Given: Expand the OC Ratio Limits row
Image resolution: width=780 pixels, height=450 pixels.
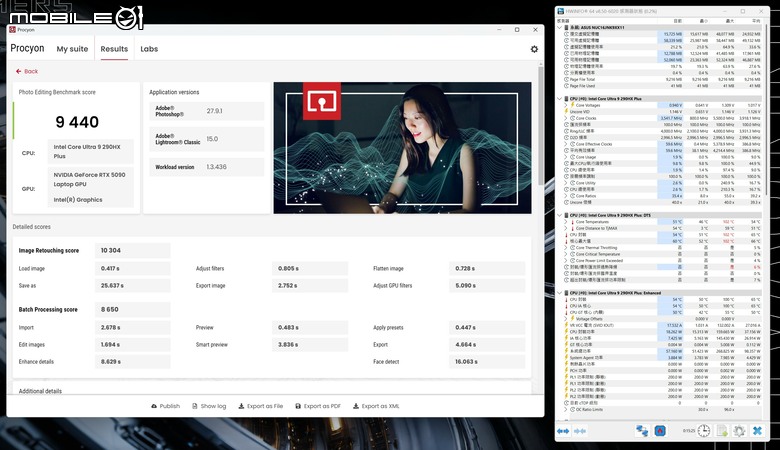Looking at the screenshot, I should pos(566,409).
